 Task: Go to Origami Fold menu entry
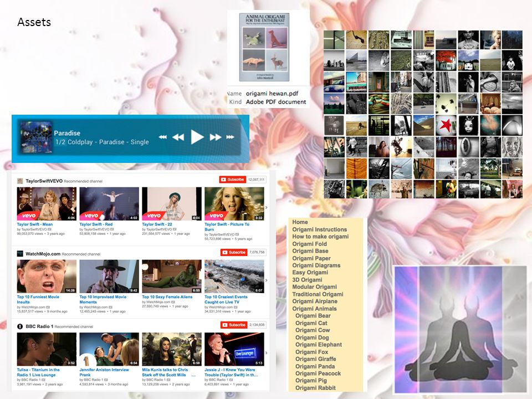click(x=309, y=244)
